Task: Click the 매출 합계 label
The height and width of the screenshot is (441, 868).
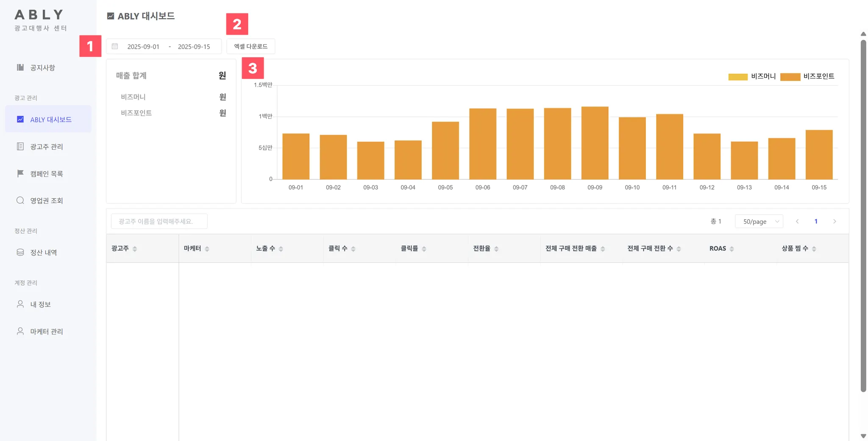Action: tap(131, 75)
